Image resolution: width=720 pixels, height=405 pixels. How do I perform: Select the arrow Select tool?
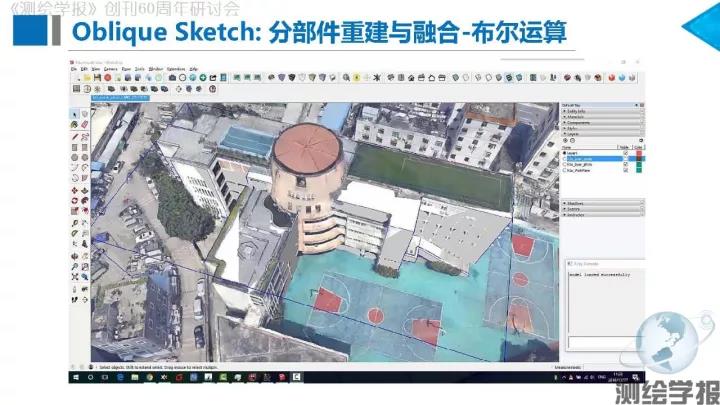(x=75, y=113)
